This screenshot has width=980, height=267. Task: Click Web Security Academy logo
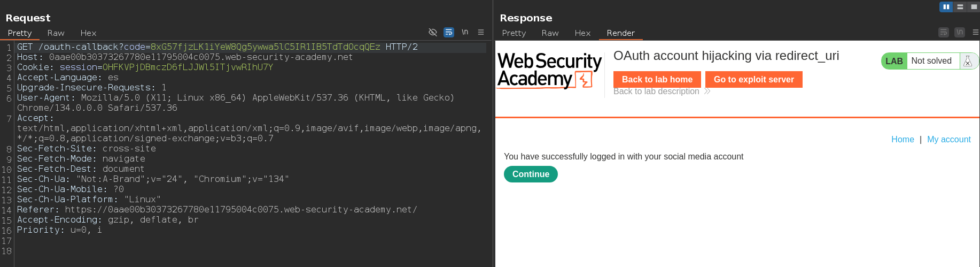click(549, 70)
